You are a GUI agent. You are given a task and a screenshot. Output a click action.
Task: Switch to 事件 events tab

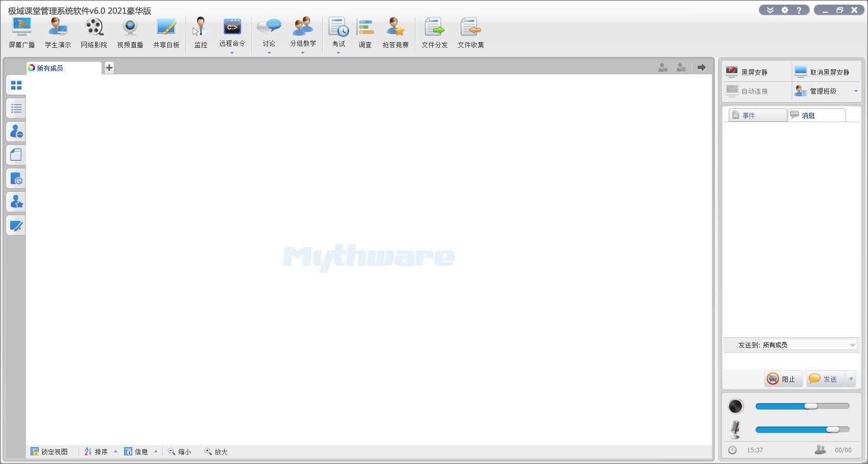coord(758,115)
